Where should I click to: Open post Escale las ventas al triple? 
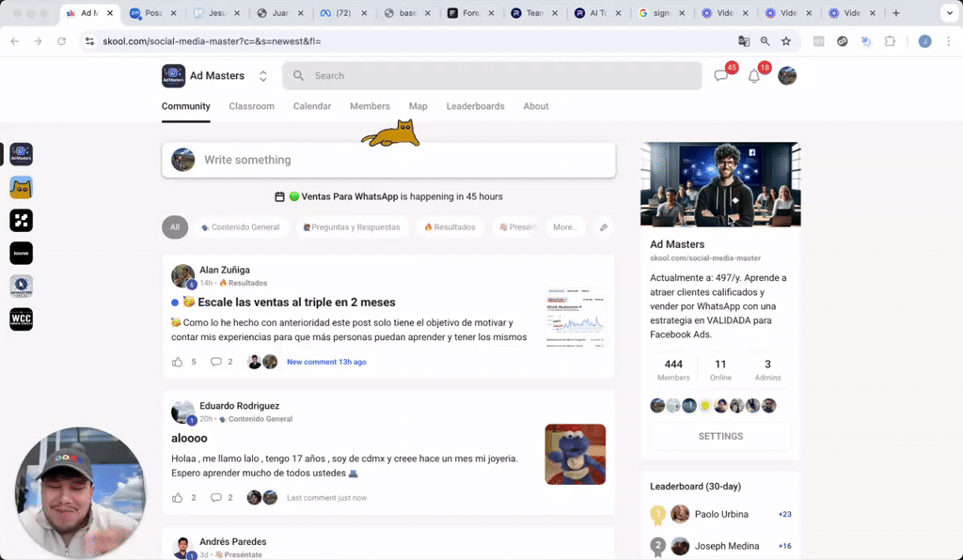(296, 303)
